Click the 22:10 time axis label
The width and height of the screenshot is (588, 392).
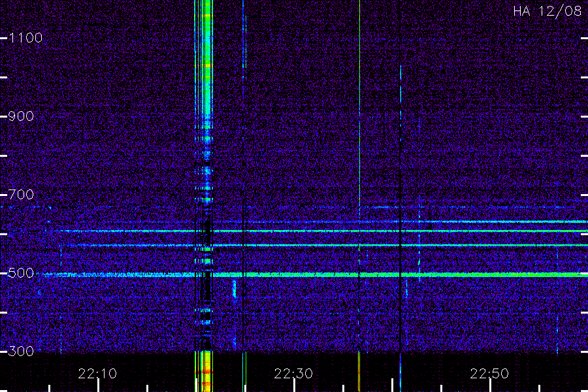[97, 374]
